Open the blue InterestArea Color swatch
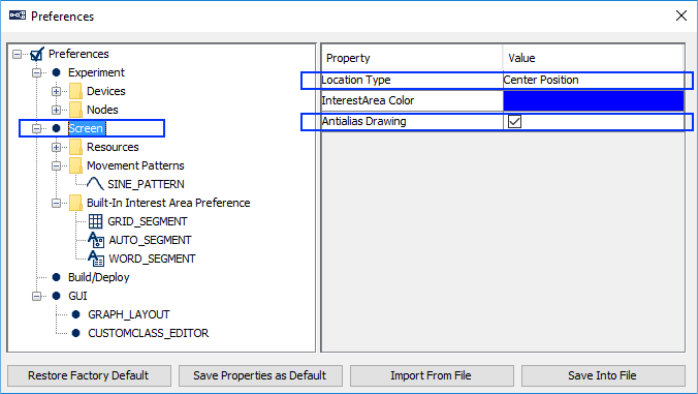The height and width of the screenshot is (394, 698). 593,101
